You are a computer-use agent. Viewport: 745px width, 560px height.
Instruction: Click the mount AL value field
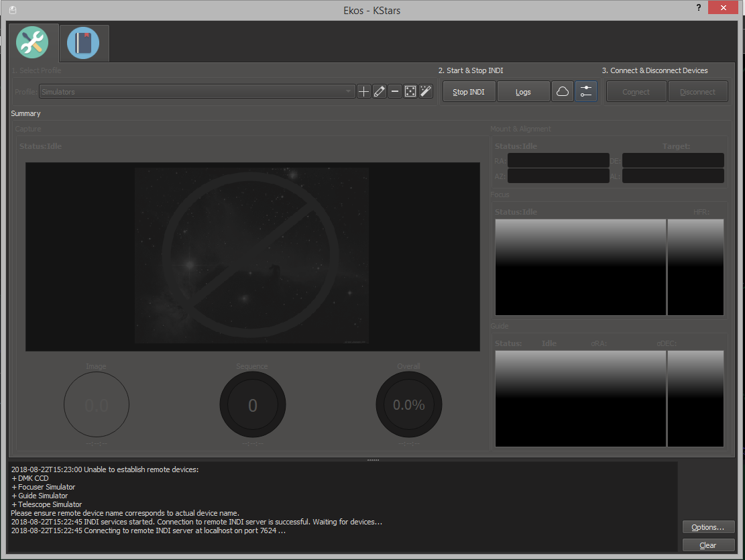click(x=673, y=176)
